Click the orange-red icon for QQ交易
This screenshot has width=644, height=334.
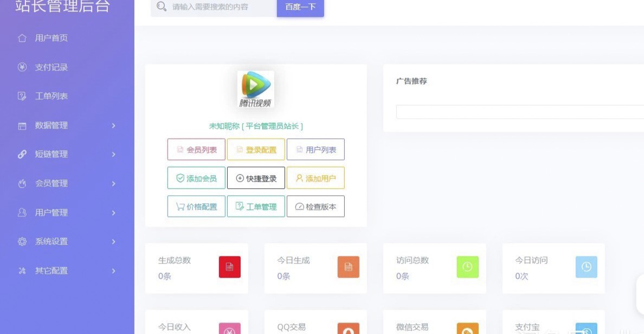point(348,329)
